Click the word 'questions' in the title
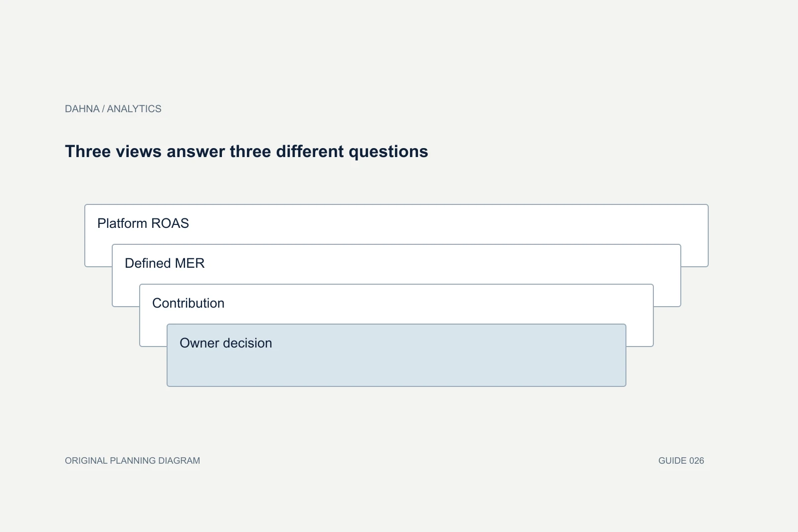Screen dimensions: 798x532 point(388,152)
